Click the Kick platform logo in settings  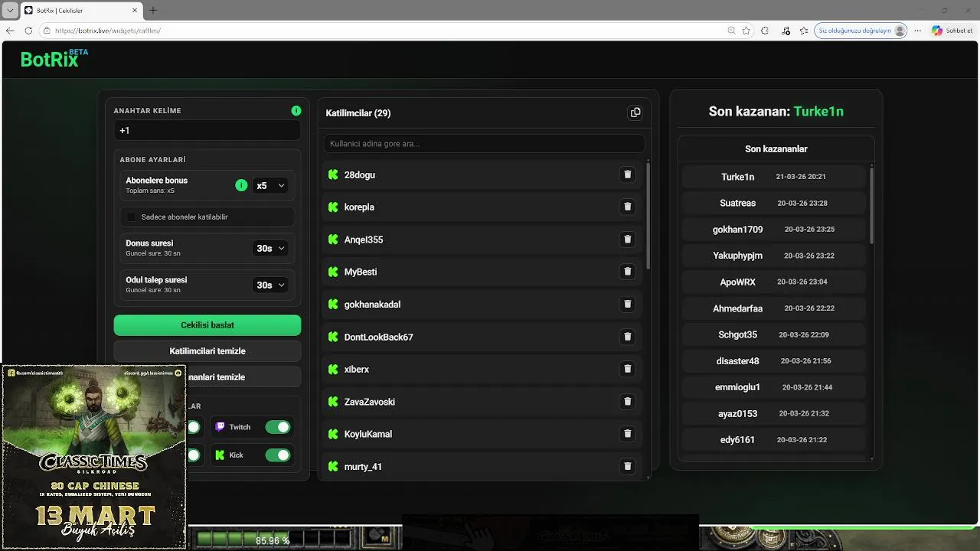tap(220, 455)
